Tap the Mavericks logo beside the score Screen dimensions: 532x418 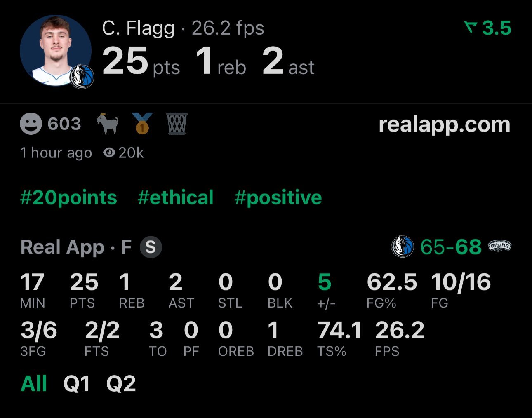(402, 247)
